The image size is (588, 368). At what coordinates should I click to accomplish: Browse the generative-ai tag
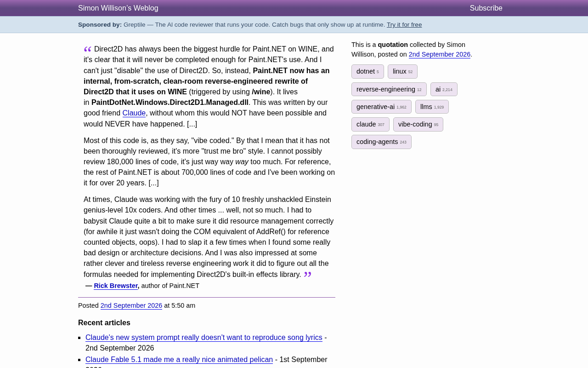pos(381,107)
